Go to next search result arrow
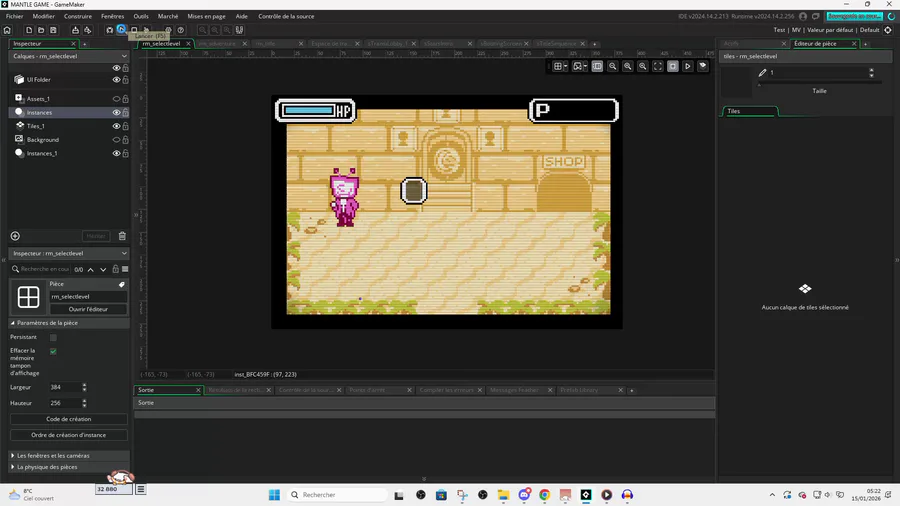The height and width of the screenshot is (506, 900). click(x=103, y=269)
